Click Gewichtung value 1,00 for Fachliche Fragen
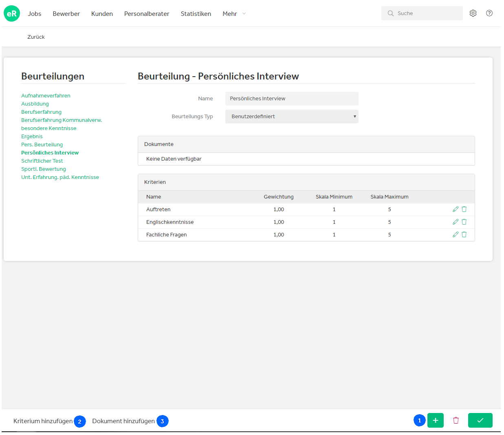The height and width of the screenshot is (435, 504). [x=279, y=235]
